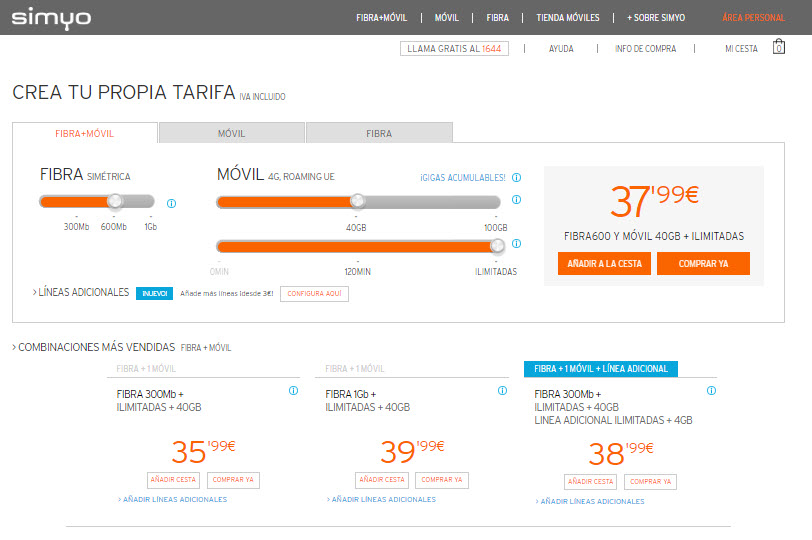Viewport: 812px width, 540px height.
Task: Add 38,99€ plan with AÑADIR CESTA
Action: pos(590,481)
